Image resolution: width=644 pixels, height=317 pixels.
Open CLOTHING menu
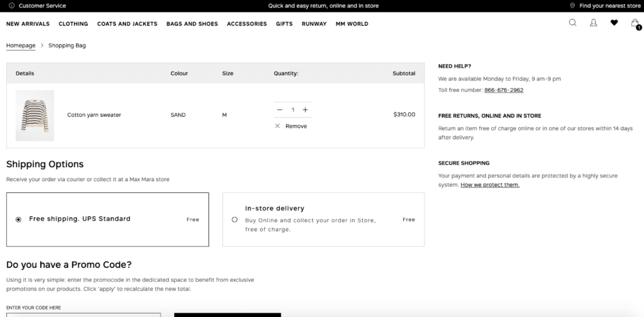pos(73,24)
